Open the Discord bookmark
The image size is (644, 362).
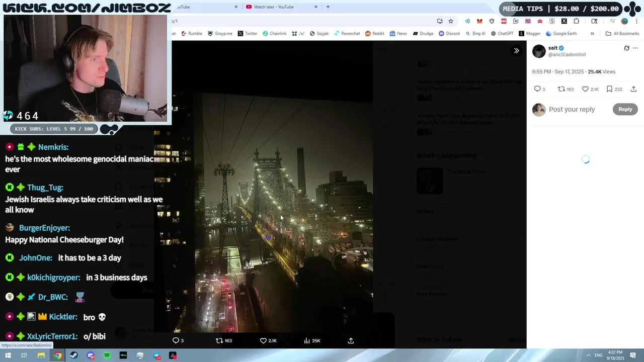coord(449,34)
